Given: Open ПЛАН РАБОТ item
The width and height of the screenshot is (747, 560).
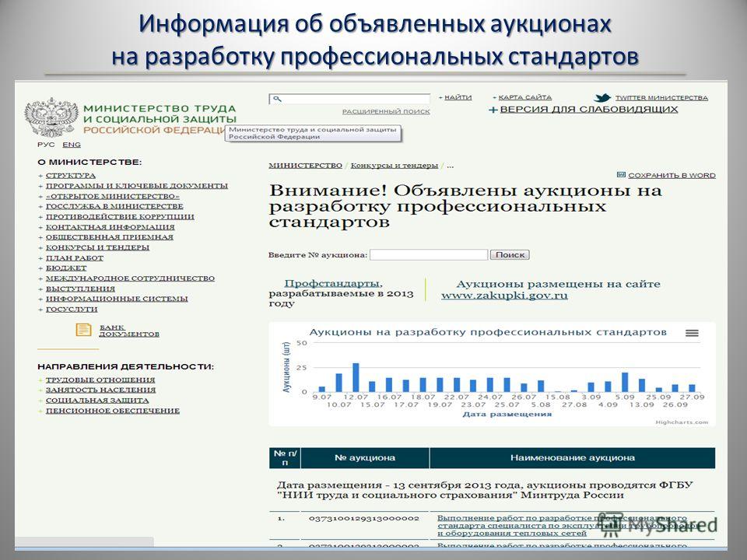Looking at the screenshot, I should pyautogui.click(x=75, y=258).
